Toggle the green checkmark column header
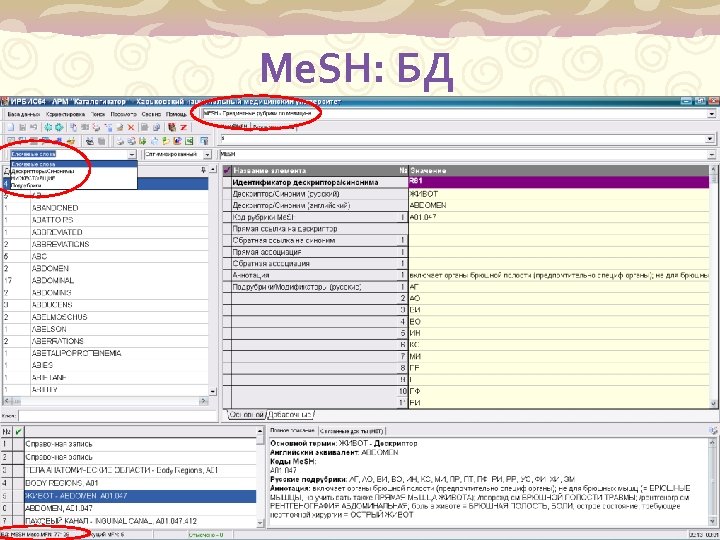This screenshot has width=720, height=540. [x=18, y=432]
